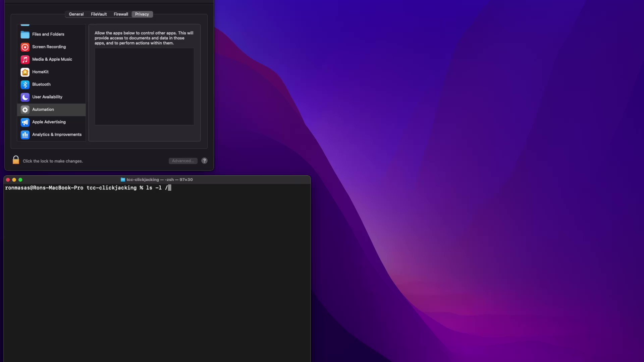Click the Media & Apple Music icon
The height and width of the screenshot is (362, 644).
click(x=25, y=60)
